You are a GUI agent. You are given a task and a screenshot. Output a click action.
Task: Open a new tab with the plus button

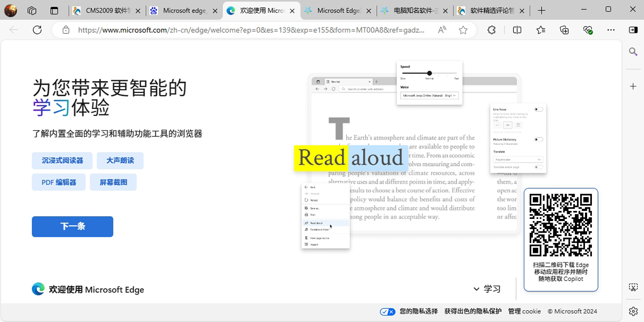point(541,10)
